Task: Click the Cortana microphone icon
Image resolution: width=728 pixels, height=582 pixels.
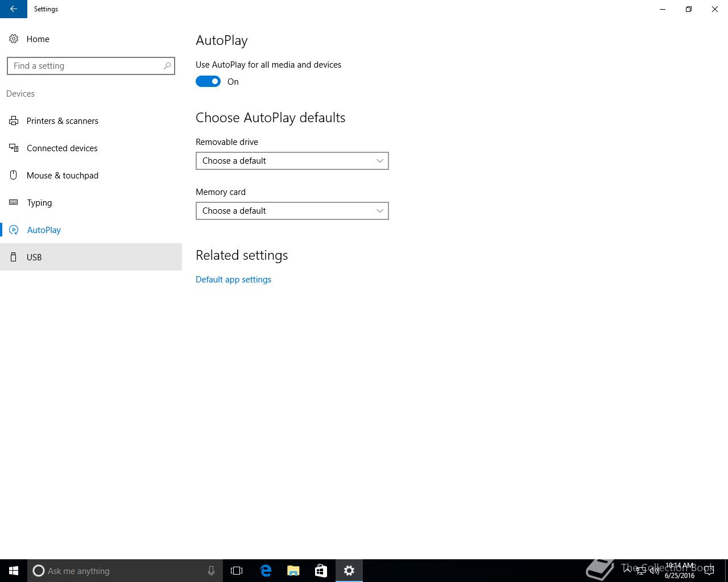Action: click(211, 571)
